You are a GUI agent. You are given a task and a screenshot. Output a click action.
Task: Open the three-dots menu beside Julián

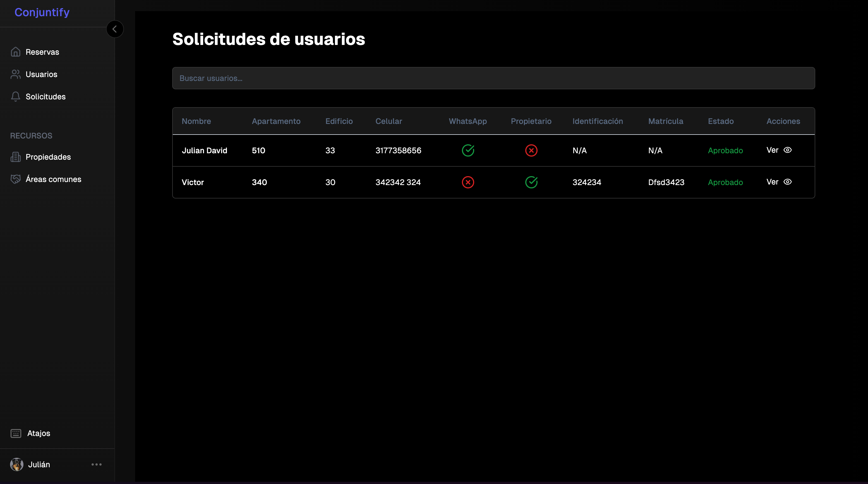click(x=96, y=464)
